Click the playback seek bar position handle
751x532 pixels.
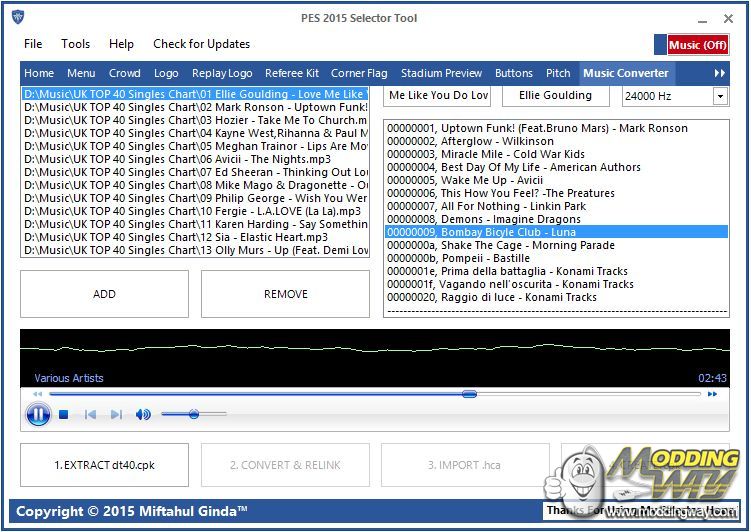[x=469, y=394]
